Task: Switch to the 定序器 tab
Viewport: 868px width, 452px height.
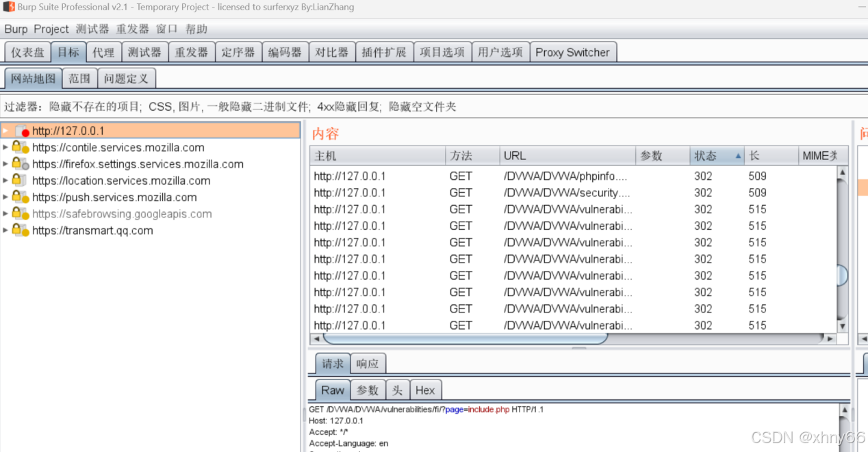Action: [x=238, y=52]
